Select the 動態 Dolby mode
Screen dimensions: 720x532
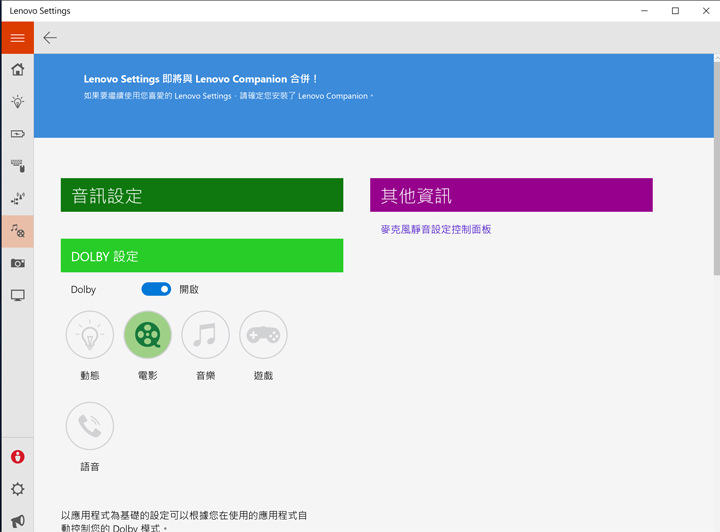pyautogui.click(x=90, y=335)
